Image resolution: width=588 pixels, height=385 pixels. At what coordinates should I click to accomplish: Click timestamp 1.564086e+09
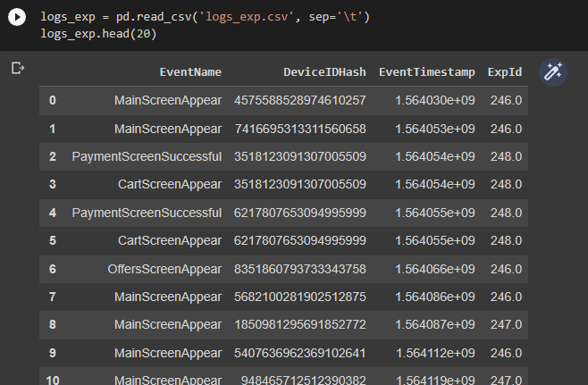click(435, 297)
